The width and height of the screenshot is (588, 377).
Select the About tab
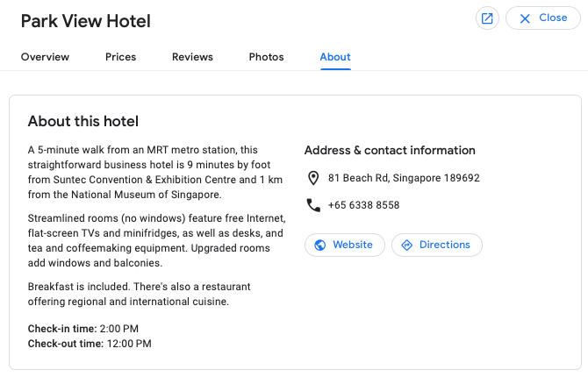[x=335, y=57]
